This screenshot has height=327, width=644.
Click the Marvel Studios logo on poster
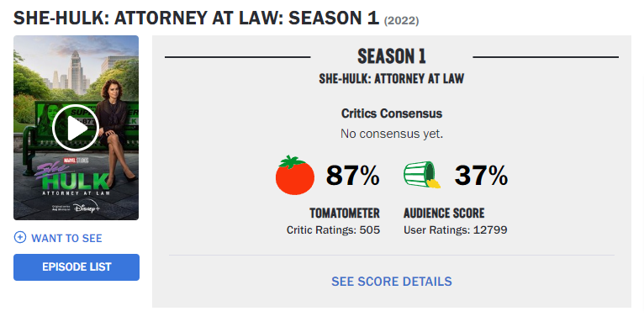coord(76,160)
